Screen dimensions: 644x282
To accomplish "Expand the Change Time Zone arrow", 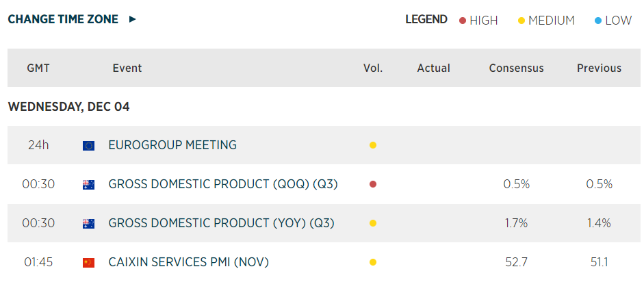I will [133, 19].
